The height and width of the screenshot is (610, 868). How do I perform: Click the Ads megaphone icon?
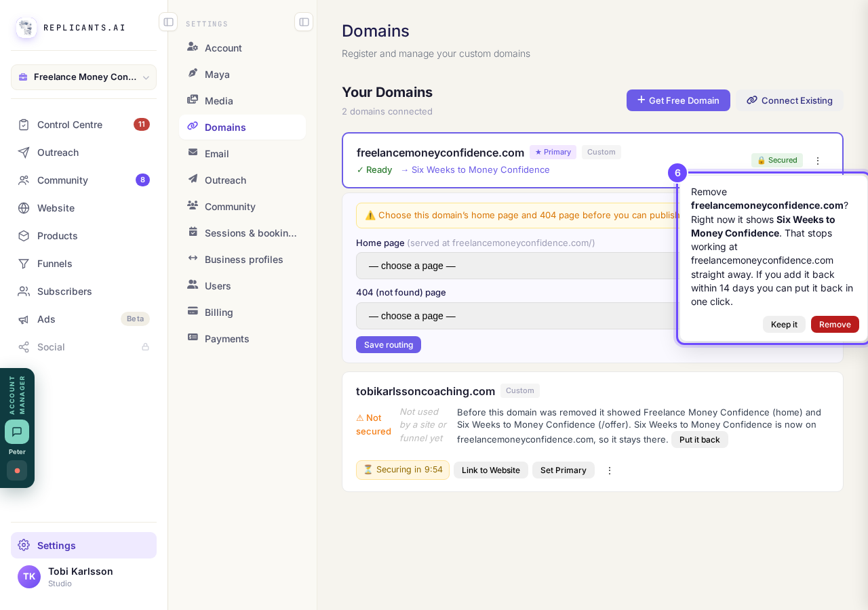tap(24, 319)
